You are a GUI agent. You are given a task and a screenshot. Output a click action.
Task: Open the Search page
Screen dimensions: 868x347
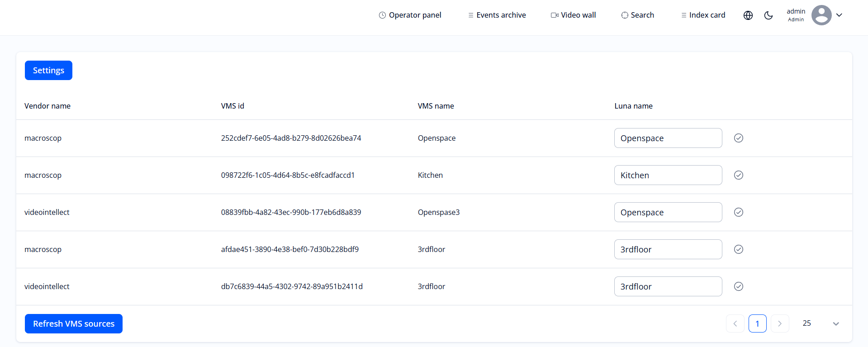click(x=637, y=15)
